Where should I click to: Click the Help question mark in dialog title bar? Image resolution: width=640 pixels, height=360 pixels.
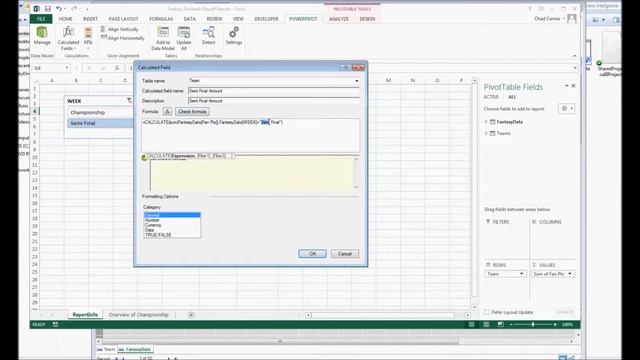click(x=346, y=67)
